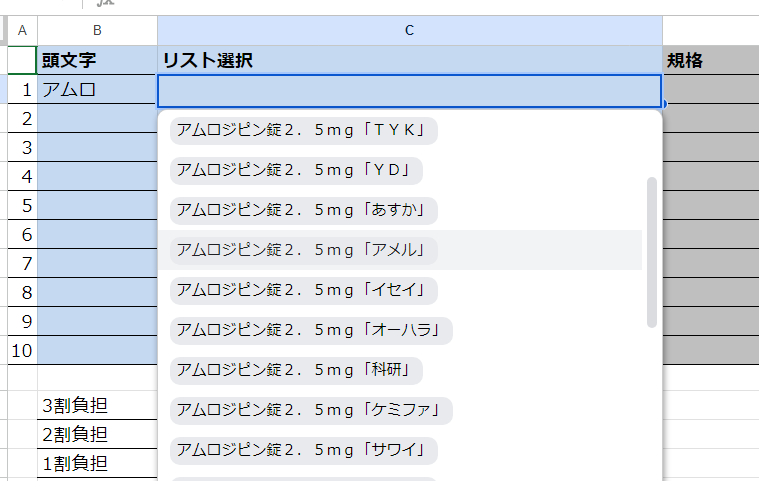Choose アムロジピン錠2.5mg「ケミファ」 item
Image resolution: width=759 pixels, height=481 pixels.
point(311,410)
